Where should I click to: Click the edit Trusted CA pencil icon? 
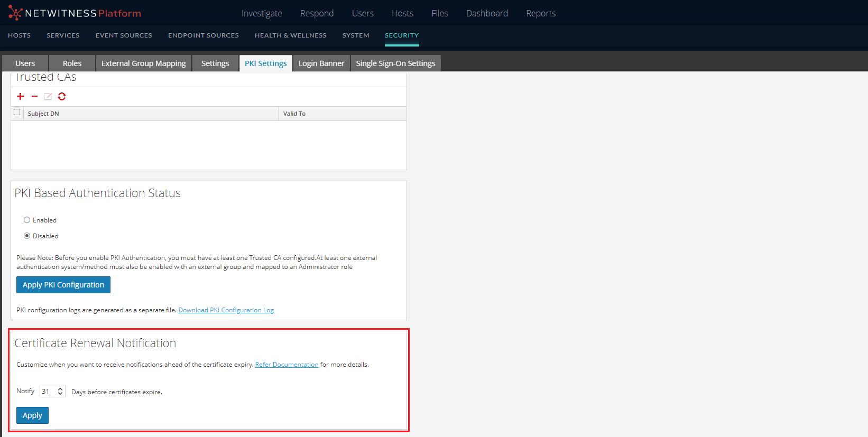[x=48, y=96]
